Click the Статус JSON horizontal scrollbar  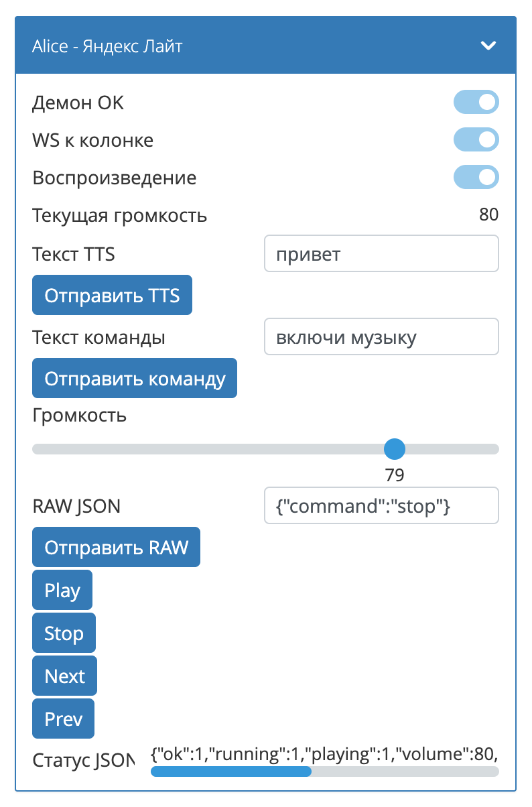(x=231, y=771)
